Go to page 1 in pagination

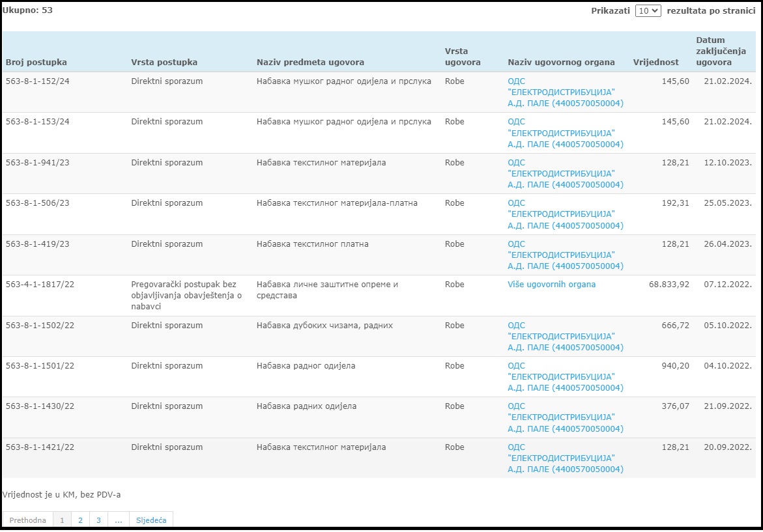tap(62, 520)
